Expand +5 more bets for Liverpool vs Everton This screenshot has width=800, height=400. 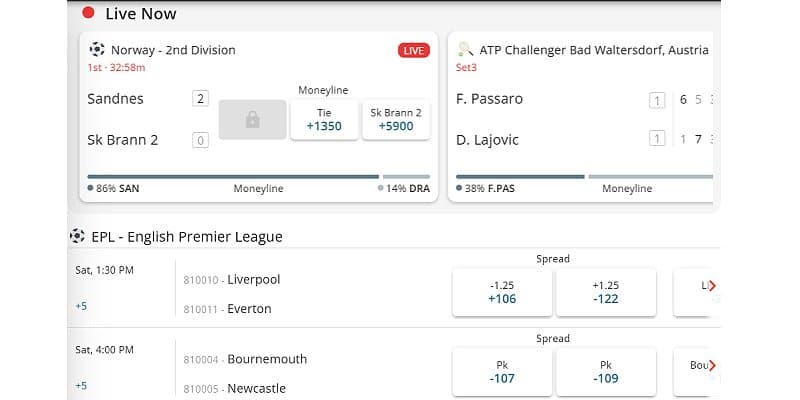(81, 306)
